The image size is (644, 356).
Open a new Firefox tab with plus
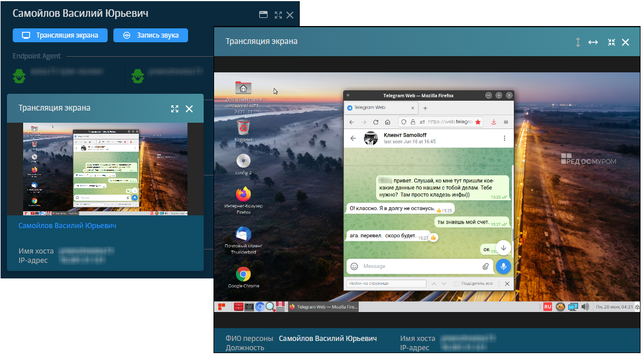coord(425,108)
